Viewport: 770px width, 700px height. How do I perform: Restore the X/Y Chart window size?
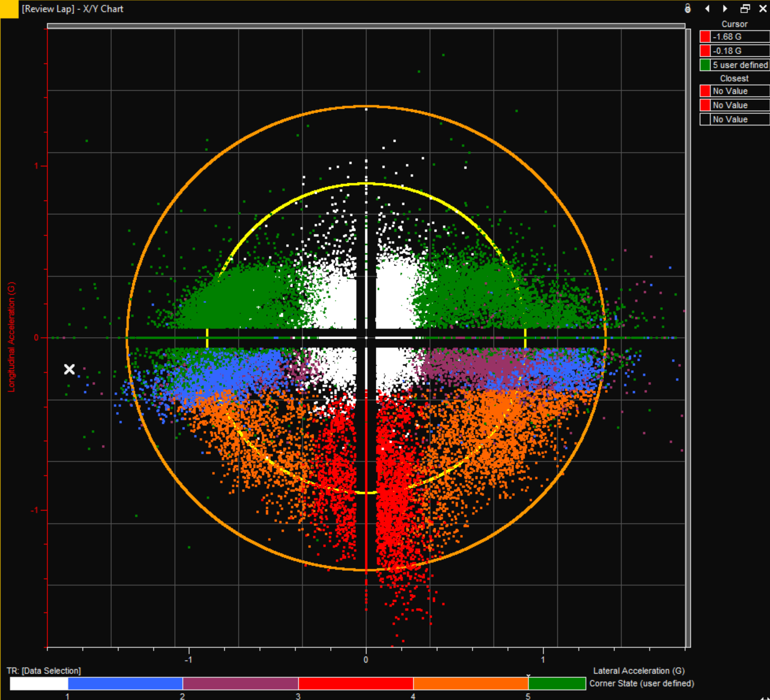click(x=745, y=8)
